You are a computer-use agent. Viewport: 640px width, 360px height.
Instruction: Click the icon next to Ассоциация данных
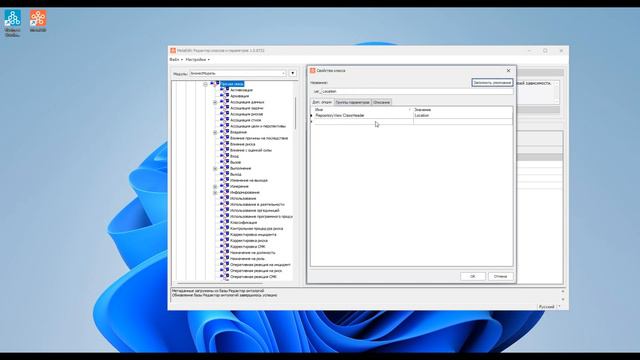coord(225,102)
